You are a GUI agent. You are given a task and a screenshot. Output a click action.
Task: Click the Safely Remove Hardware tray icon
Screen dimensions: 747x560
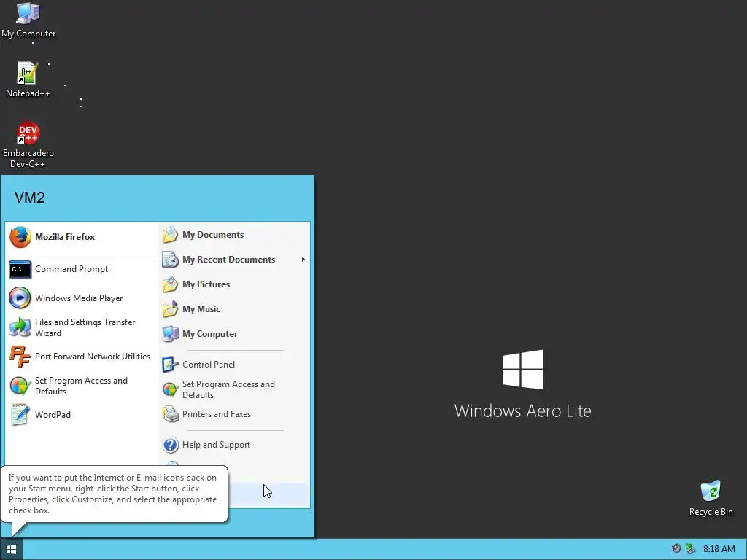(x=690, y=548)
